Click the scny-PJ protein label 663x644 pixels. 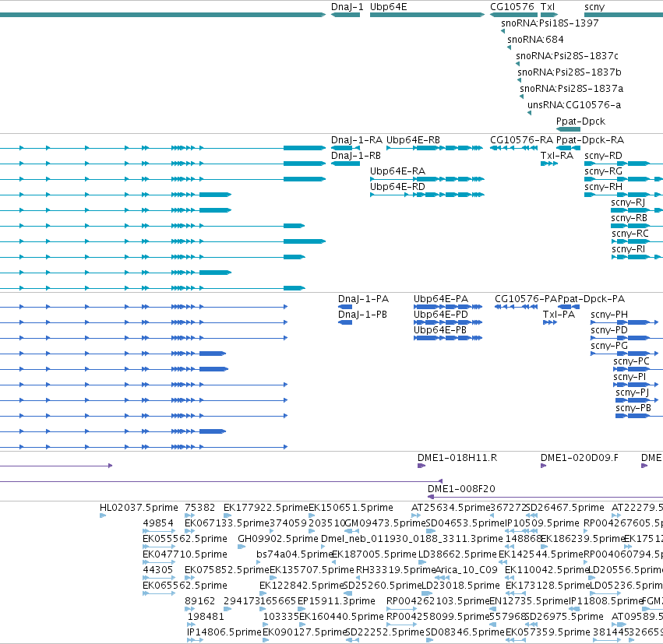click(x=632, y=392)
